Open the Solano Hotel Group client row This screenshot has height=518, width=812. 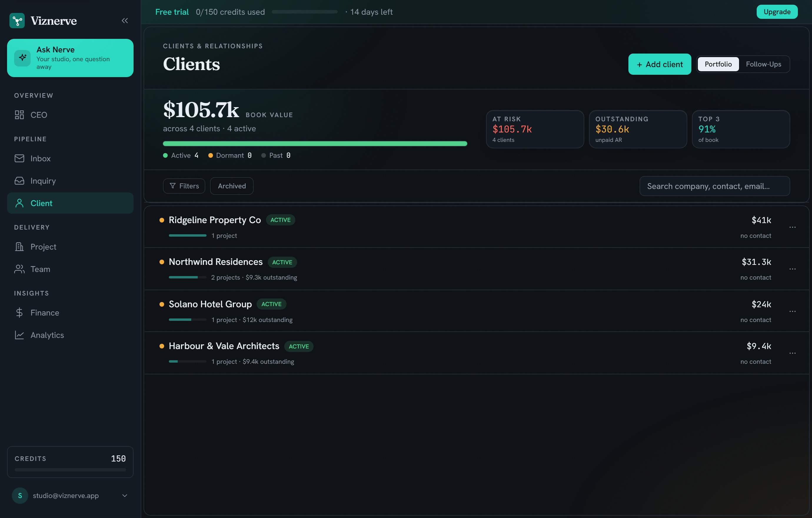tap(477, 311)
